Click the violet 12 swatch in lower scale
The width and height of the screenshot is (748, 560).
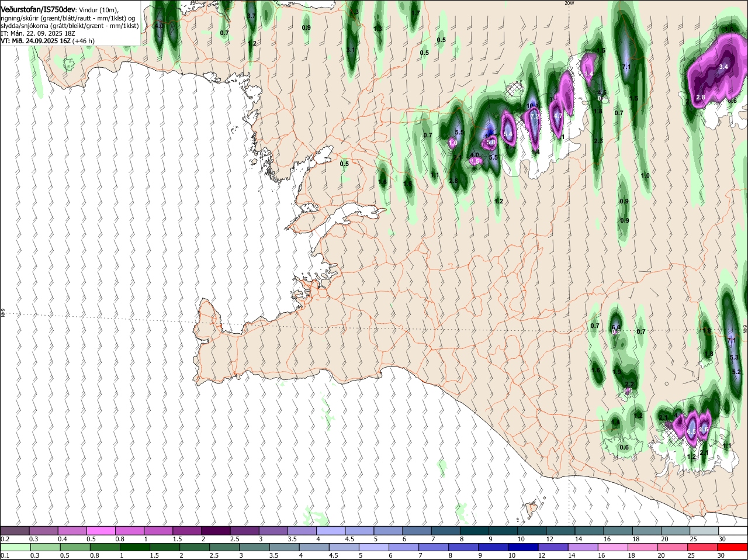(x=554, y=547)
